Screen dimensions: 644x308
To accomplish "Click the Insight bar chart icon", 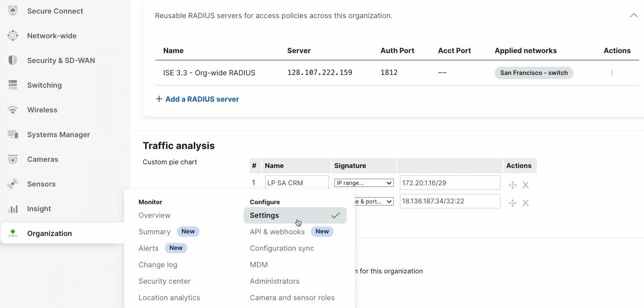I will click(x=13, y=209).
